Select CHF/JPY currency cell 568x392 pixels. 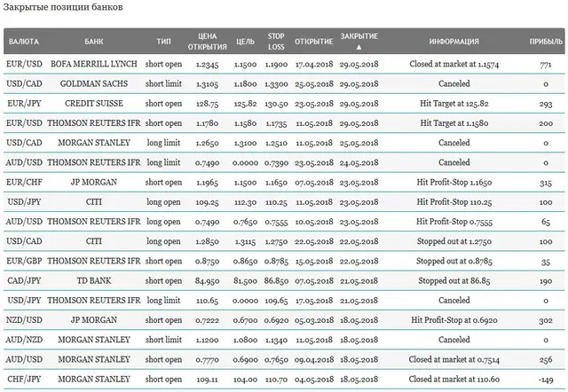tap(24, 379)
